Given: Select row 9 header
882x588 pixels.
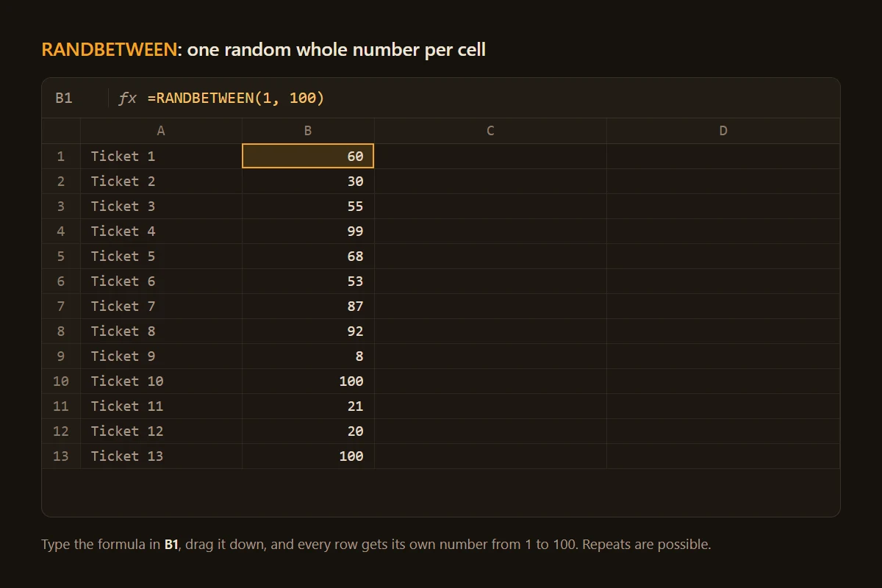Looking at the screenshot, I should point(61,356).
